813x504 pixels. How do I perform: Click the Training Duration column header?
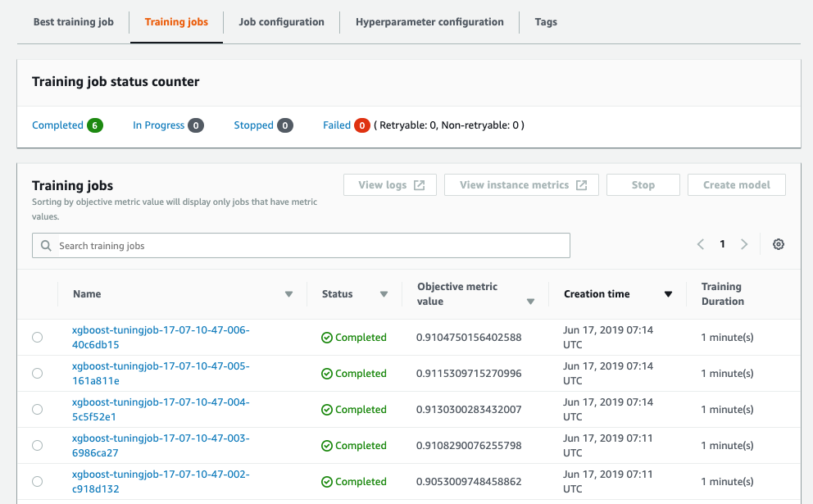click(723, 294)
